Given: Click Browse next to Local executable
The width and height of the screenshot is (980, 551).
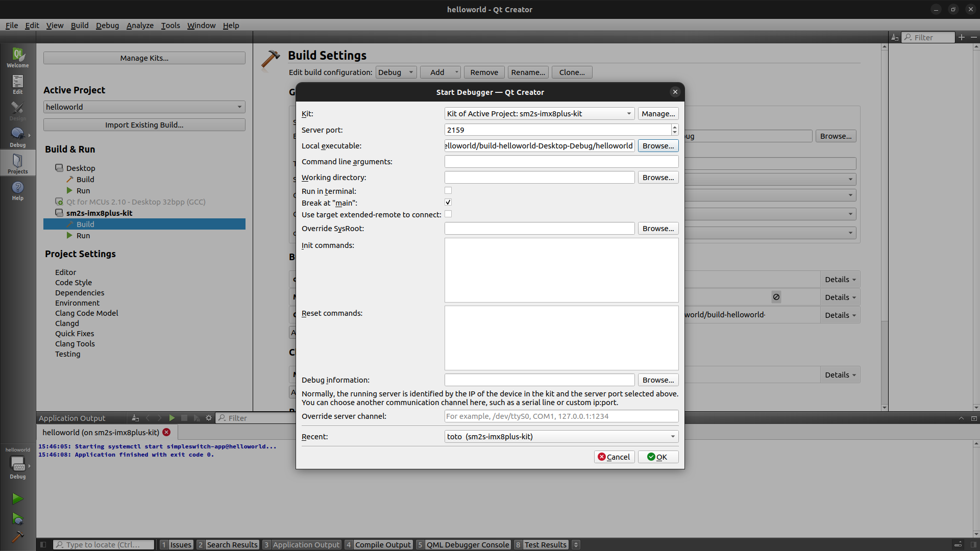Looking at the screenshot, I should pos(658,146).
